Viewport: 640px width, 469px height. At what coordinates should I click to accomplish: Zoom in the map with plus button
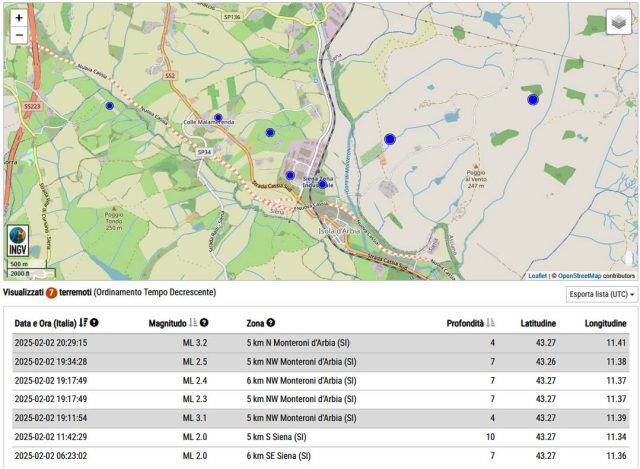pos(18,18)
